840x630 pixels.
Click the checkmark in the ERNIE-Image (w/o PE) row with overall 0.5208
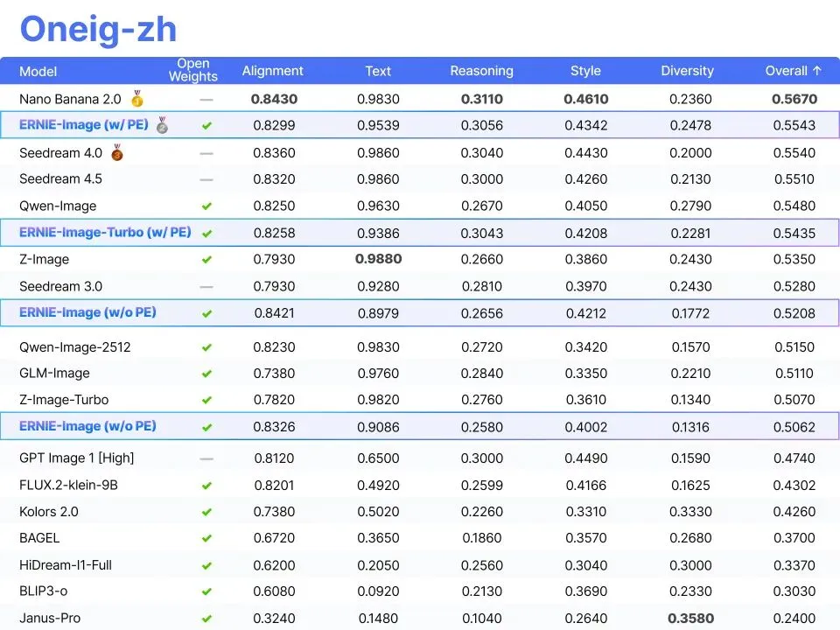click(206, 314)
